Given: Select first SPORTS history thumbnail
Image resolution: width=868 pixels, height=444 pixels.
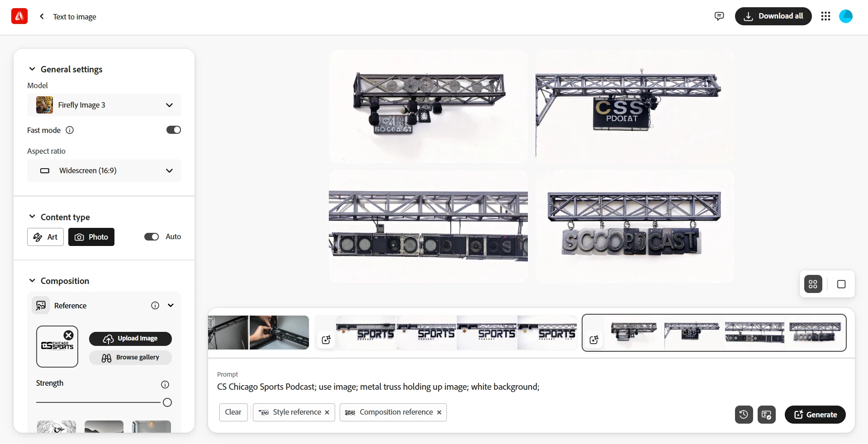Looking at the screenshot, I should click(366, 332).
